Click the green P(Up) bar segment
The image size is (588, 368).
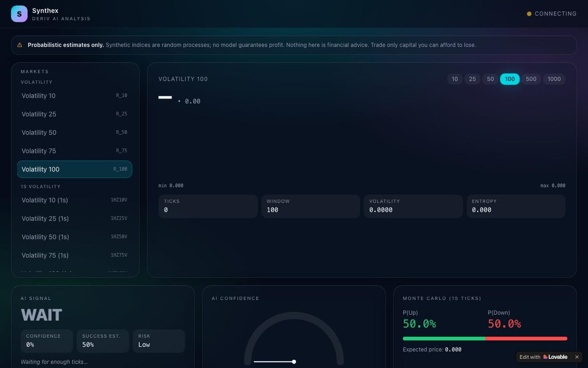[x=444, y=339]
